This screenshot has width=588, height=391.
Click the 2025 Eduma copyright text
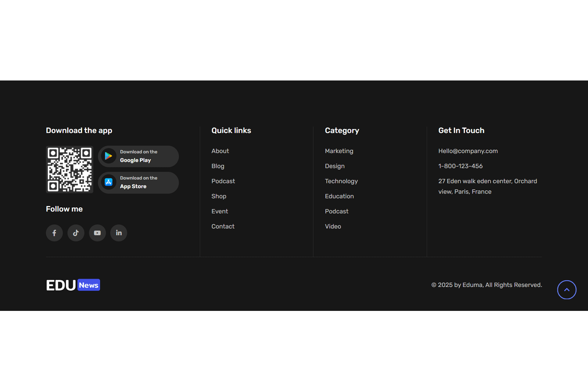click(487, 285)
